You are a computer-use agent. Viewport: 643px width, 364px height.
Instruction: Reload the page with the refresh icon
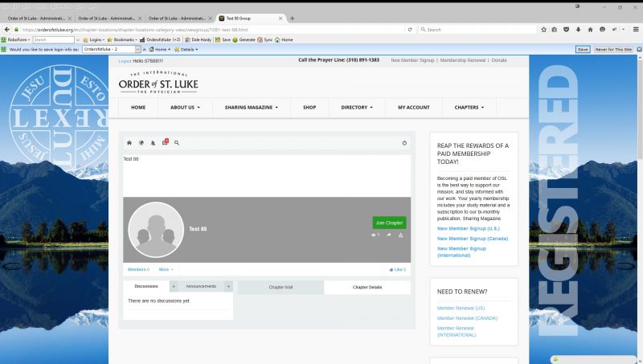pyautogui.click(x=410, y=30)
